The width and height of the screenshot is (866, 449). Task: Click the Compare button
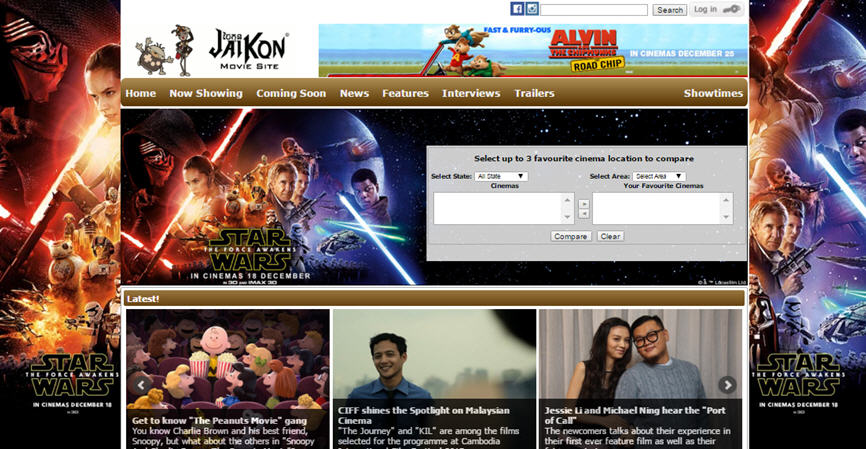coord(571,236)
